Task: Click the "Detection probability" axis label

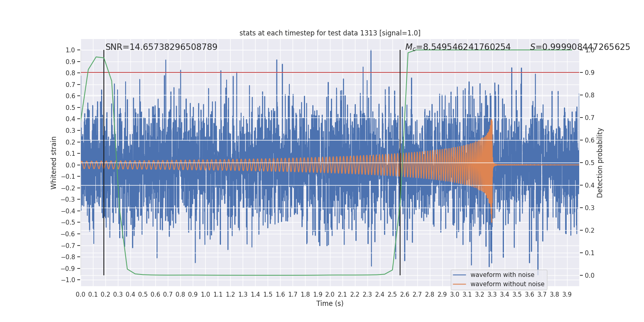Action: (600, 163)
